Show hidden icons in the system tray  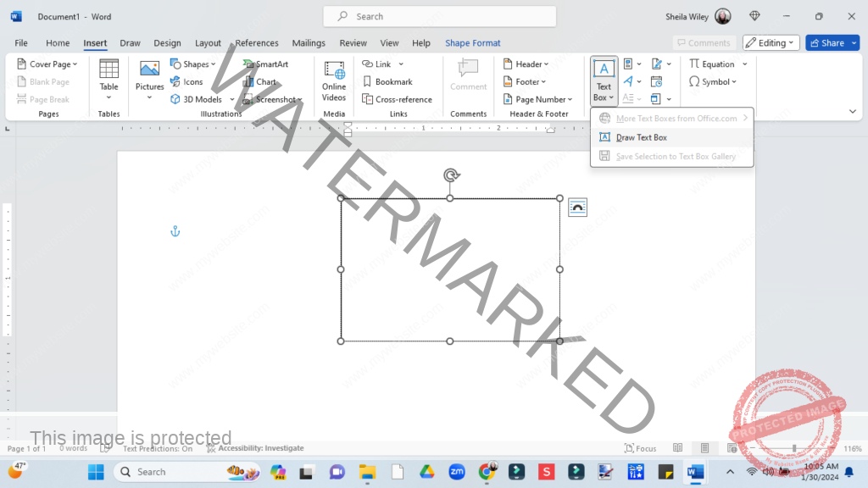(x=730, y=472)
